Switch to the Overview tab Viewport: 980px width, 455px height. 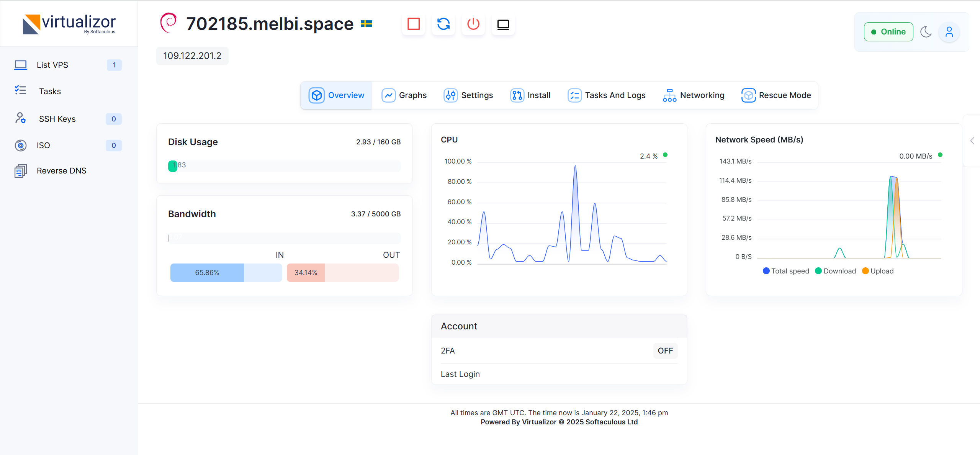coord(337,95)
